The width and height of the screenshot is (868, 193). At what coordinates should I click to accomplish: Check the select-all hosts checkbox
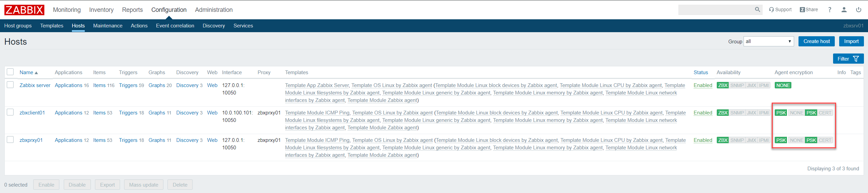10,72
